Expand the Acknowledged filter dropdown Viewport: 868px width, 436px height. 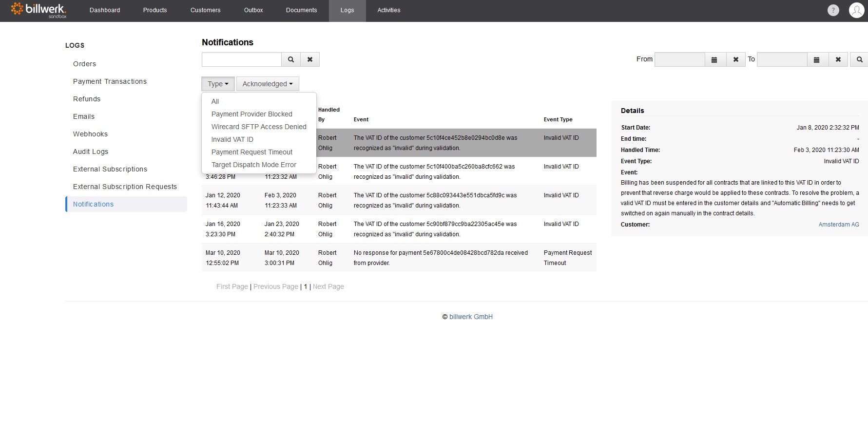click(268, 84)
